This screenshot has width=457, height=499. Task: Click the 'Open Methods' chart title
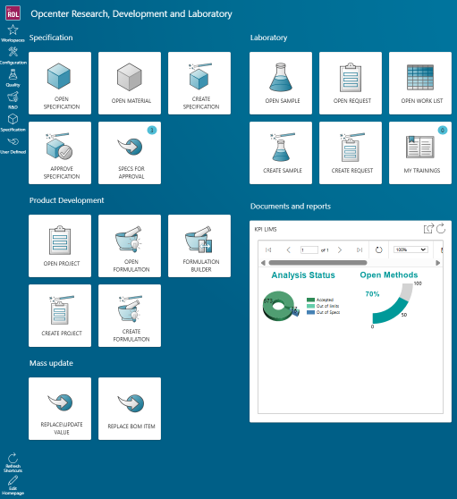point(389,275)
